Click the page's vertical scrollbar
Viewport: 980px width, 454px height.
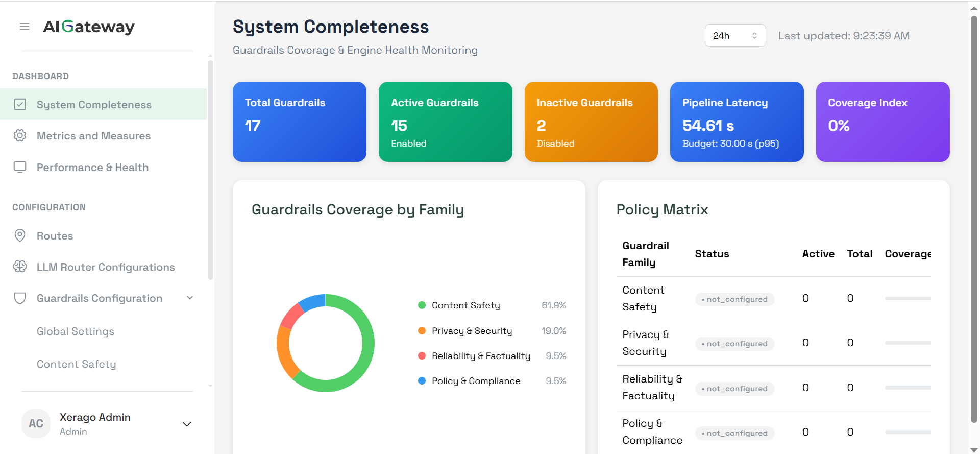[x=974, y=220]
